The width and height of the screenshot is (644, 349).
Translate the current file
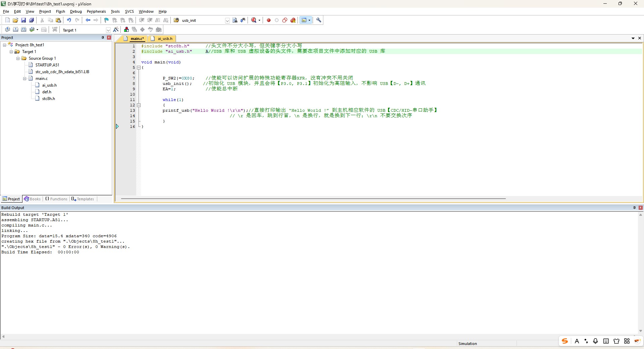click(x=7, y=30)
